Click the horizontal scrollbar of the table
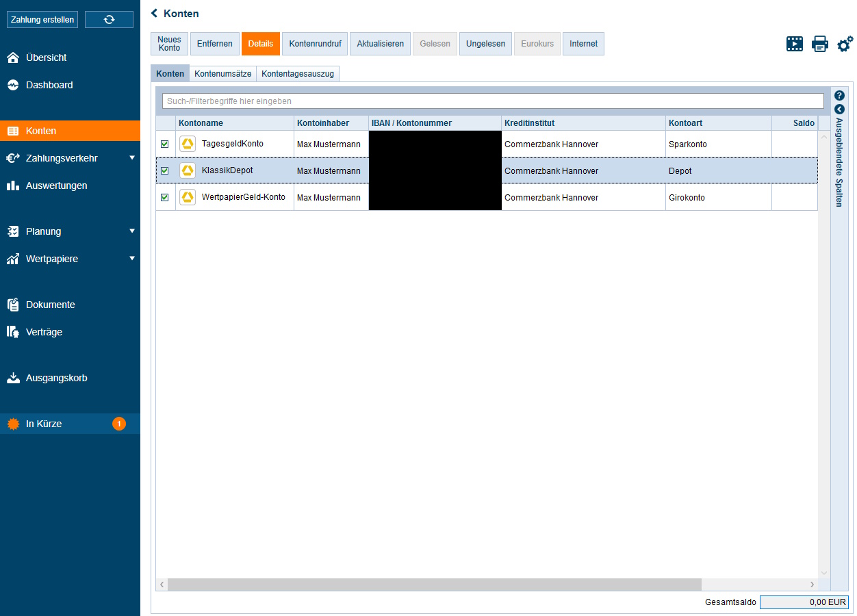Viewport: 857px width, 616px height. pyautogui.click(x=434, y=585)
